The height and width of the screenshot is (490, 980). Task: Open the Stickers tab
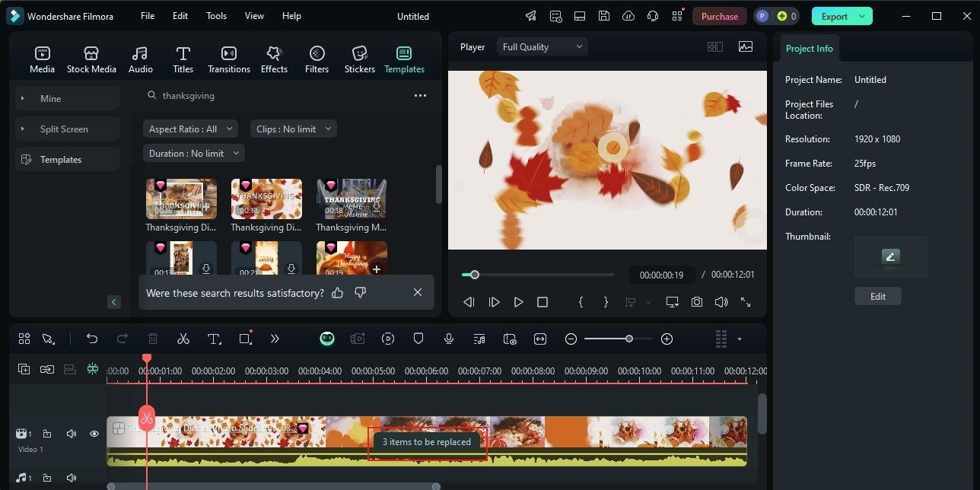coord(359,59)
